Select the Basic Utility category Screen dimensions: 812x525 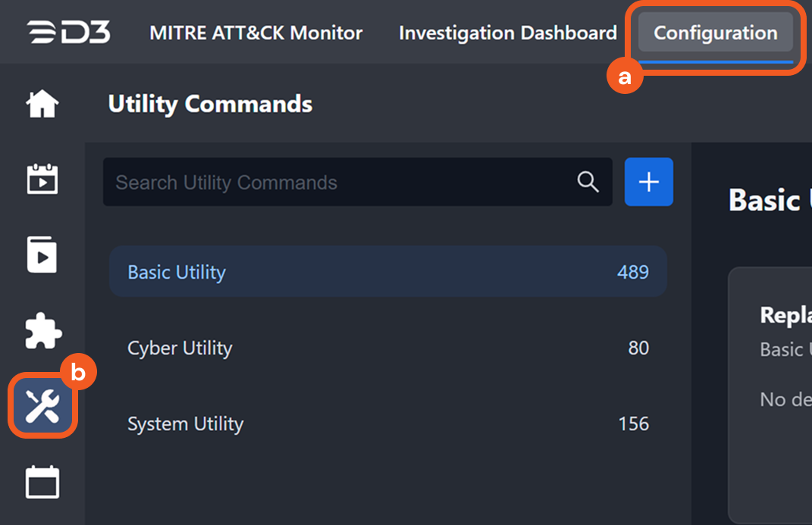(177, 272)
